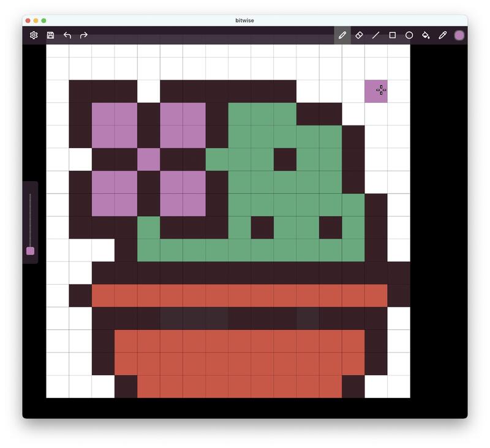Activate the Circle shape tool
The height and width of the screenshot is (448, 490).
[409, 35]
